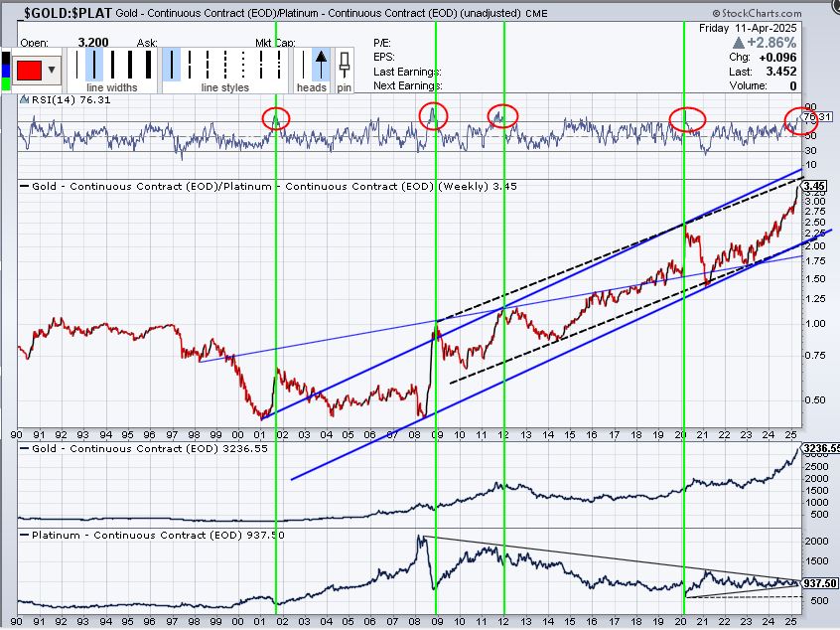Pick the green color from the palette strip
Image resolution: width=840 pixels, height=630 pixels.
5,83
